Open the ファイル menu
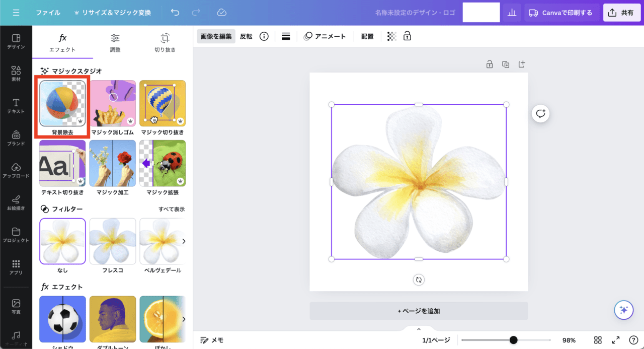Screen dimensions: 644x349 48,13
